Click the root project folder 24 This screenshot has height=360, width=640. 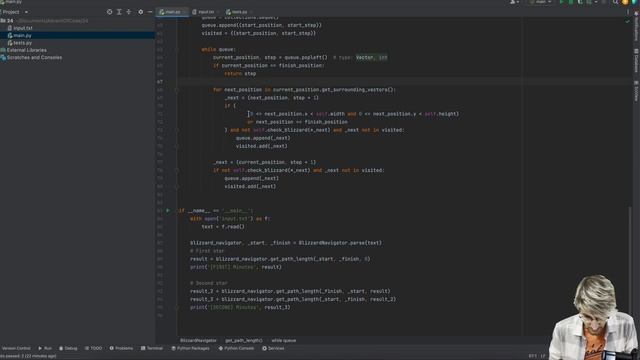pos(10,20)
